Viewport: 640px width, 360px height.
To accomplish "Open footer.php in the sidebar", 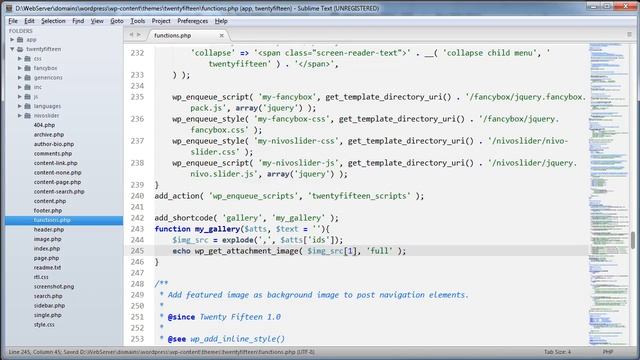I will click(x=48, y=211).
